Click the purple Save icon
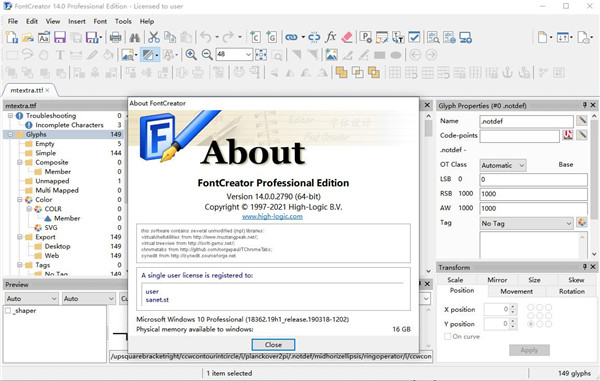Screen dimensions: 600x381 click(x=60, y=37)
